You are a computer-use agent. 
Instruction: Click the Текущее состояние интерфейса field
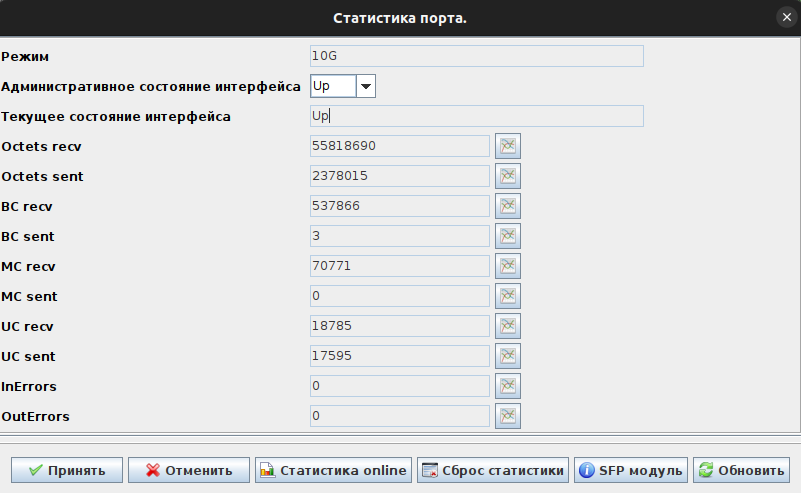(476, 116)
